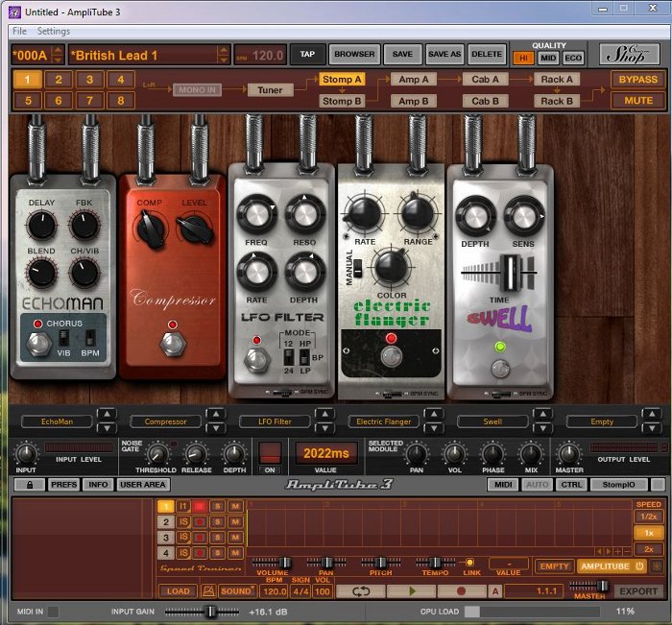Click the Compressor LEVEL knob
This screenshot has height=625, width=672.
pyautogui.click(x=195, y=229)
